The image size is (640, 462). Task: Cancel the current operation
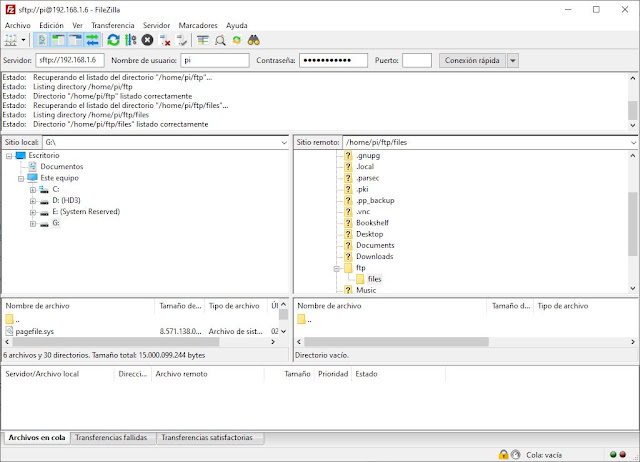147,40
